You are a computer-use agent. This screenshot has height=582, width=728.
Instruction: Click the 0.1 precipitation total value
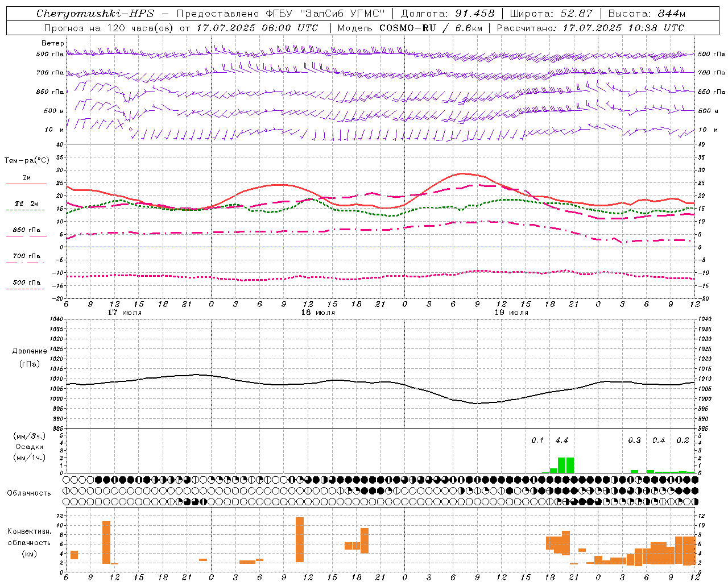[x=537, y=440]
